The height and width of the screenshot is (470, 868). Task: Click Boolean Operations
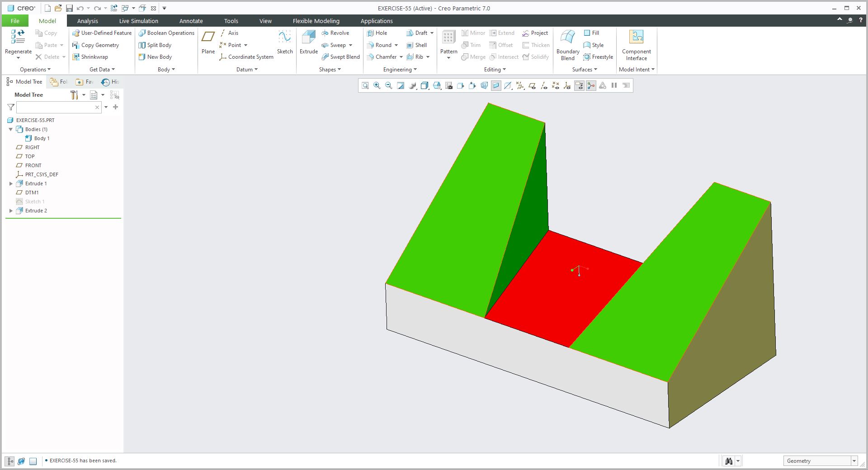166,33
